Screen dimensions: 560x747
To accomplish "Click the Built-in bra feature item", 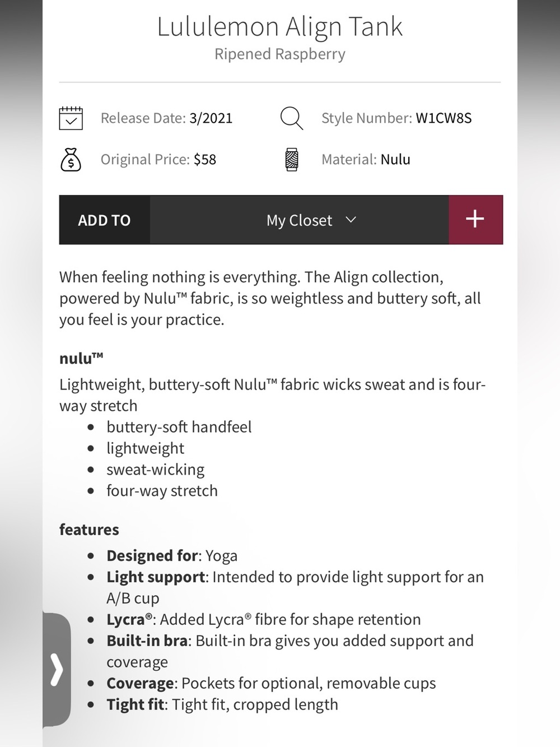I will 290,651.
